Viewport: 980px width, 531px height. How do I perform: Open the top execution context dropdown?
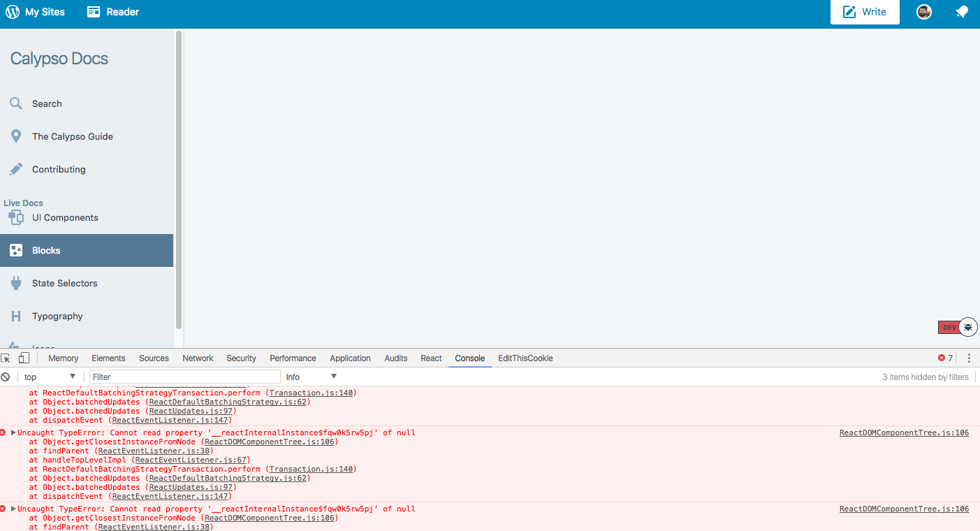[50, 377]
